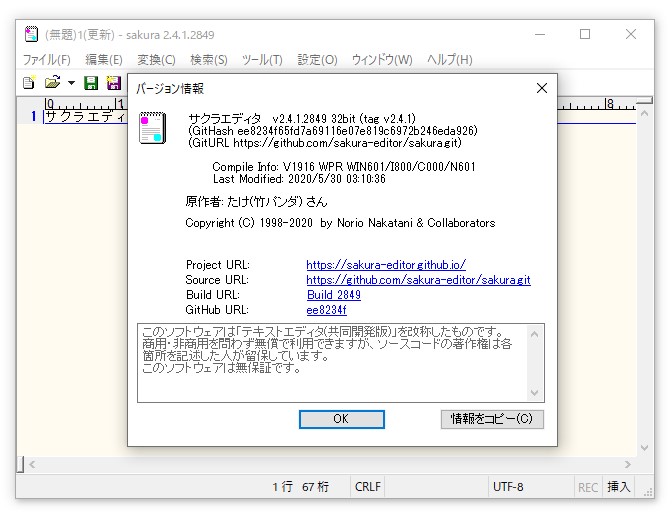Click the down arrow of the license text box scrollbar

coord(534,393)
